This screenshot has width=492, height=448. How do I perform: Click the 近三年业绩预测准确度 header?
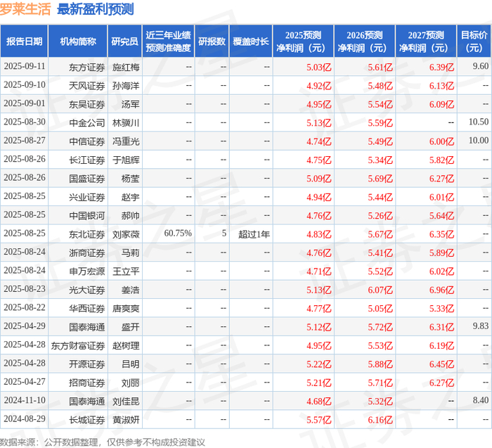coord(168,41)
